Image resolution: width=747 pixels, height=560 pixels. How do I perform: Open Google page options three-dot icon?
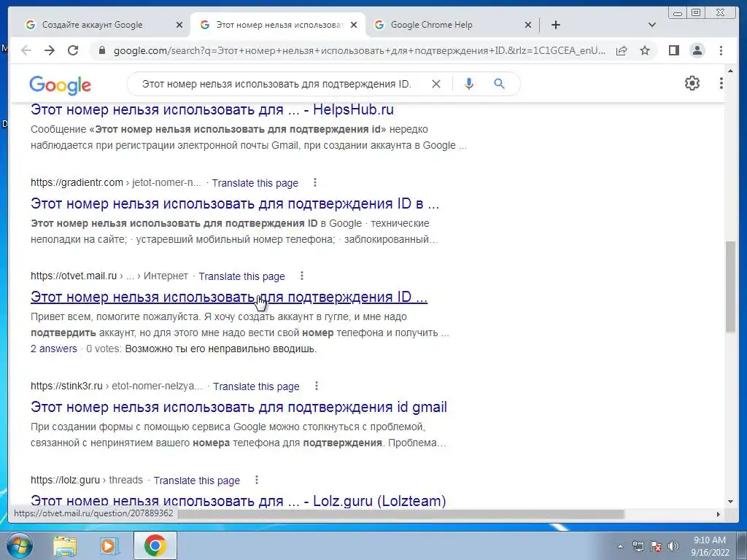[x=721, y=83]
